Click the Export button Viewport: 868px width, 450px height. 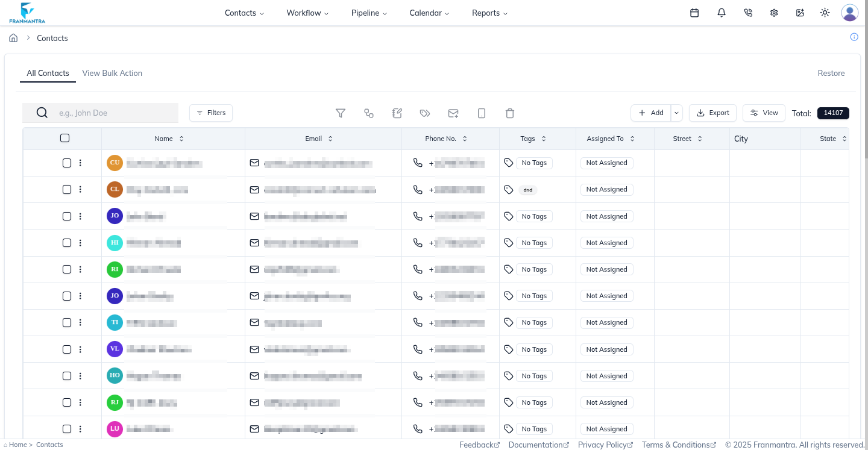click(x=712, y=113)
